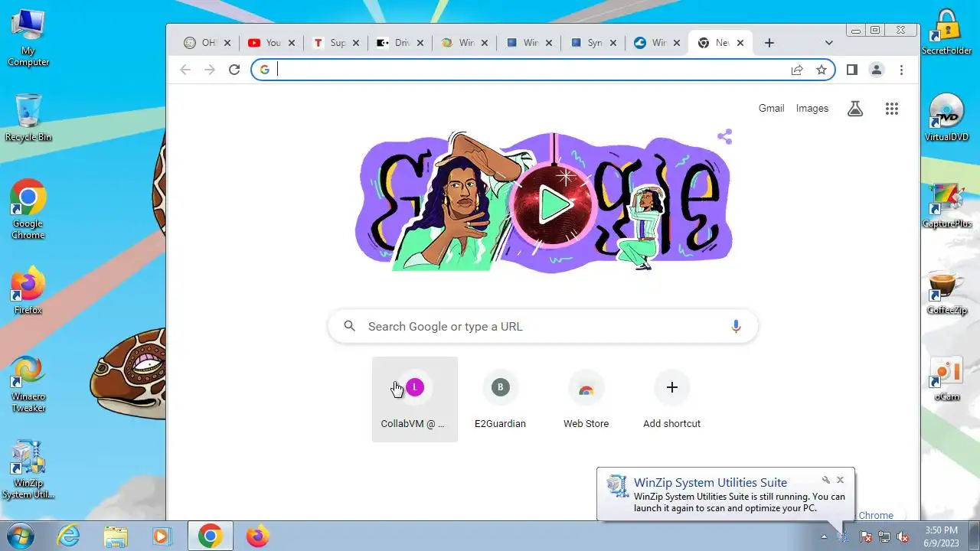
Task: Launch Internet Explorer from taskbar
Action: [x=69, y=536]
